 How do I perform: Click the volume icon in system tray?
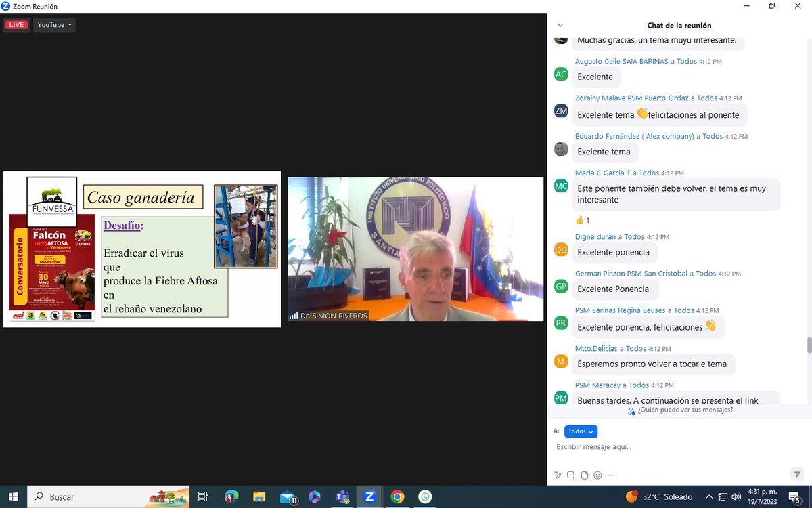coord(736,496)
